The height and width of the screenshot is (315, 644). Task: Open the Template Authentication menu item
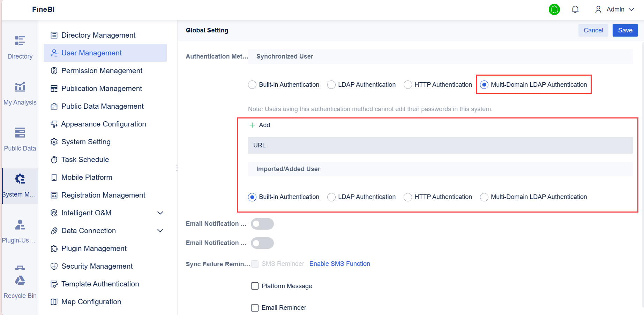tap(100, 284)
